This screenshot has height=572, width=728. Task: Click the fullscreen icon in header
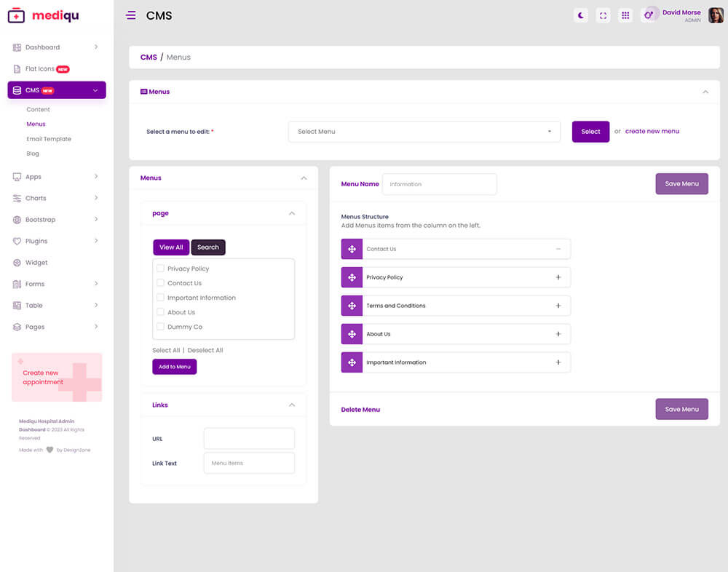[603, 15]
